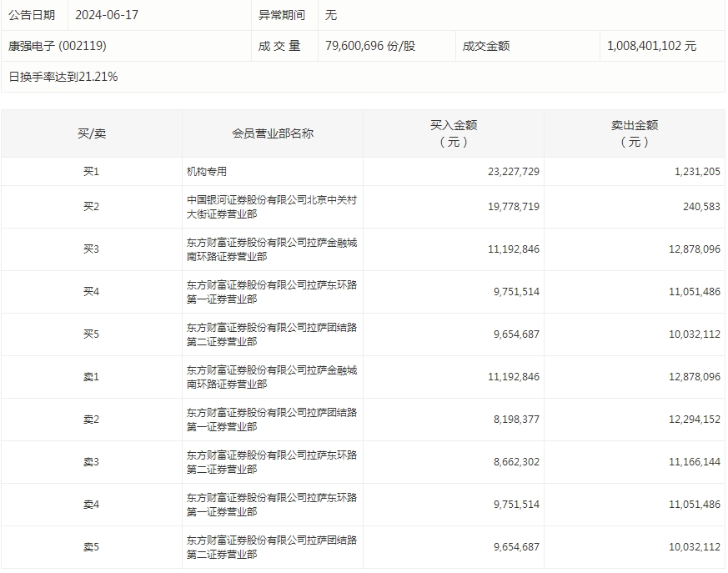This screenshot has width=728, height=573.
Task: Click 拉萨金融城南环路 branch name in 卖1 row
Action: click(x=272, y=377)
